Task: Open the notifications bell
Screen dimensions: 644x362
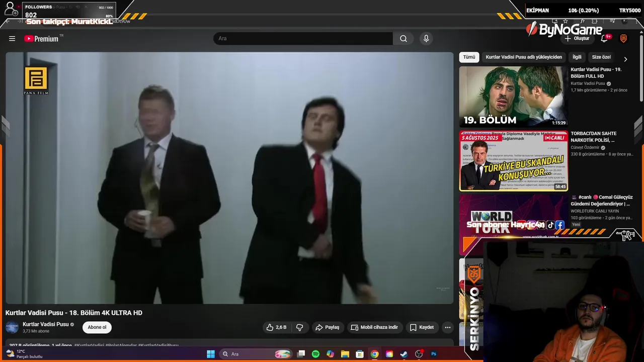Action: tap(605, 39)
